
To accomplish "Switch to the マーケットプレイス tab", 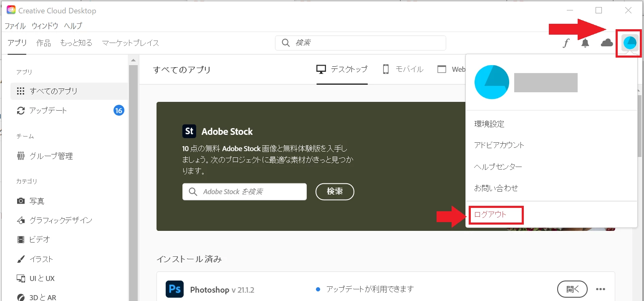I will [x=131, y=43].
